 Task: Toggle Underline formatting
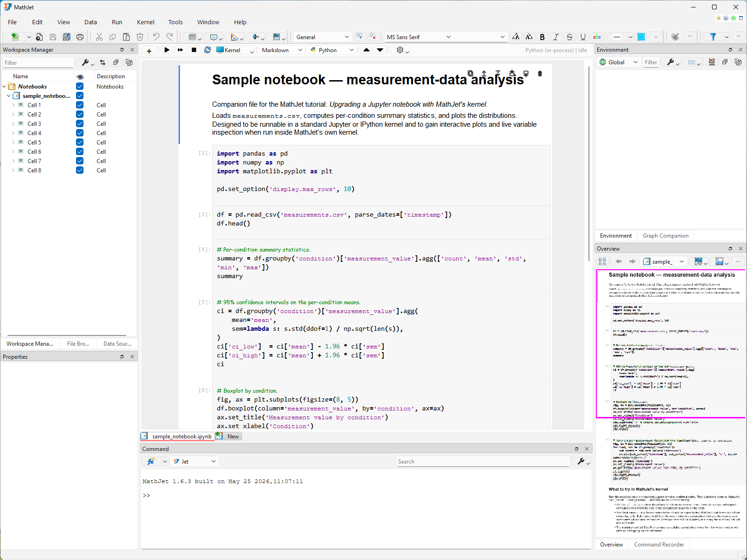pos(583,37)
